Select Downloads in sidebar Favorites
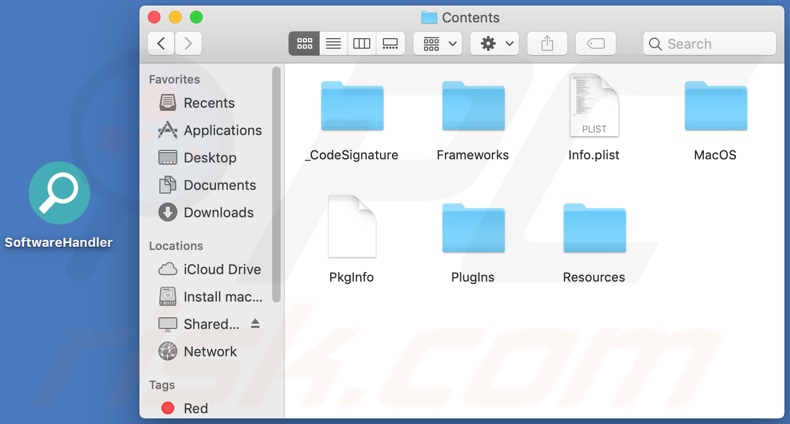Viewport: 790px width, 424px height. (218, 212)
